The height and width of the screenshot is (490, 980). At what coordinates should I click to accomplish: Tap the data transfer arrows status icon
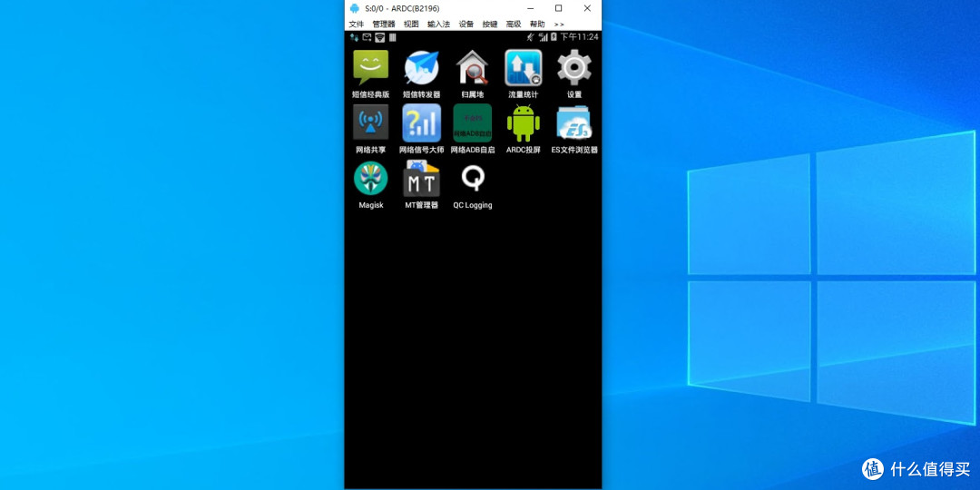(x=355, y=37)
